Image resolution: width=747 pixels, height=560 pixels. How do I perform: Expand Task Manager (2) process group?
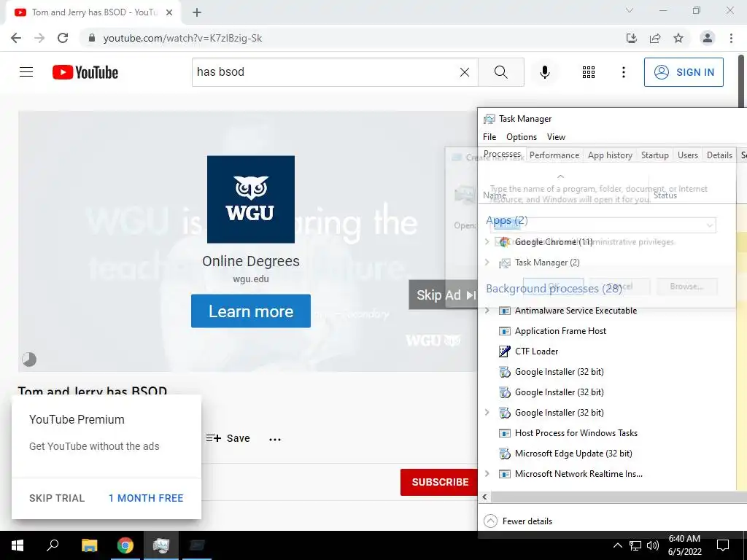[x=487, y=262]
